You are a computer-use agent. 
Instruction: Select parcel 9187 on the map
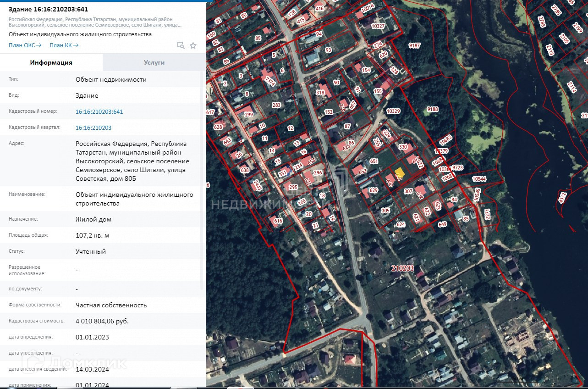click(x=414, y=45)
